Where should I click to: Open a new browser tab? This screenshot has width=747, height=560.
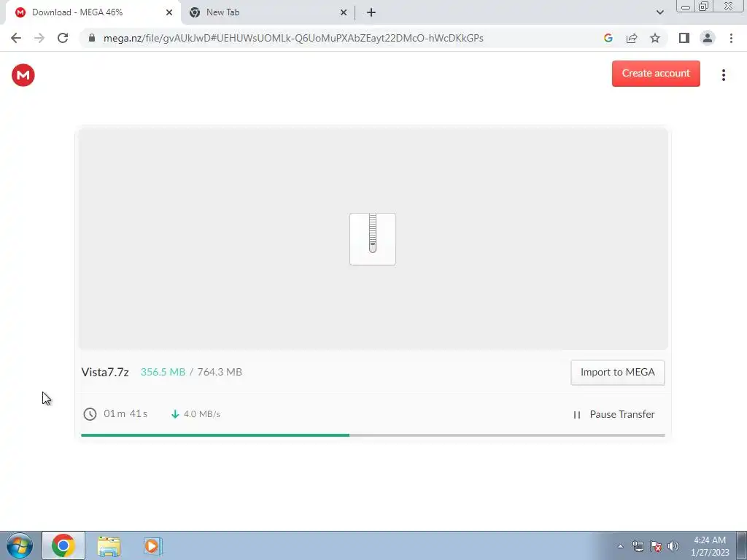(x=371, y=12)
